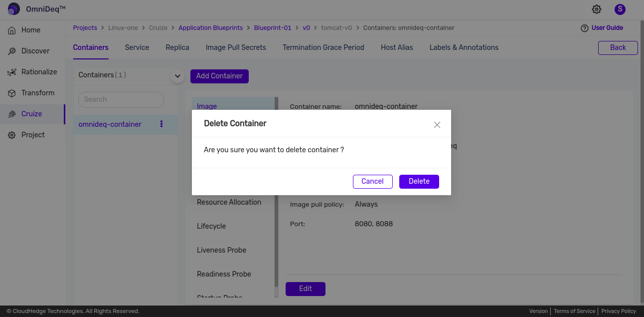The image size is (644, 317).
Task: Click the Edit button
Action: click(306, 289)
